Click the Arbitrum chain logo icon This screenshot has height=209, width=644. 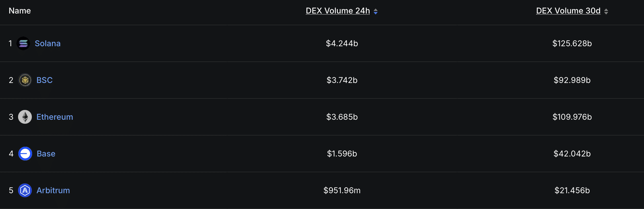[x=25, y=190]
